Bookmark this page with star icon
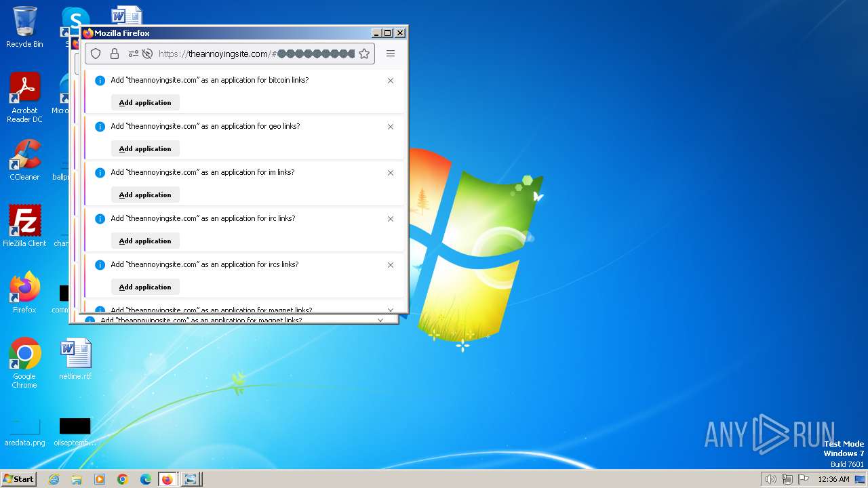The height and width of the screenshot is (488, 868). point(364,54)
